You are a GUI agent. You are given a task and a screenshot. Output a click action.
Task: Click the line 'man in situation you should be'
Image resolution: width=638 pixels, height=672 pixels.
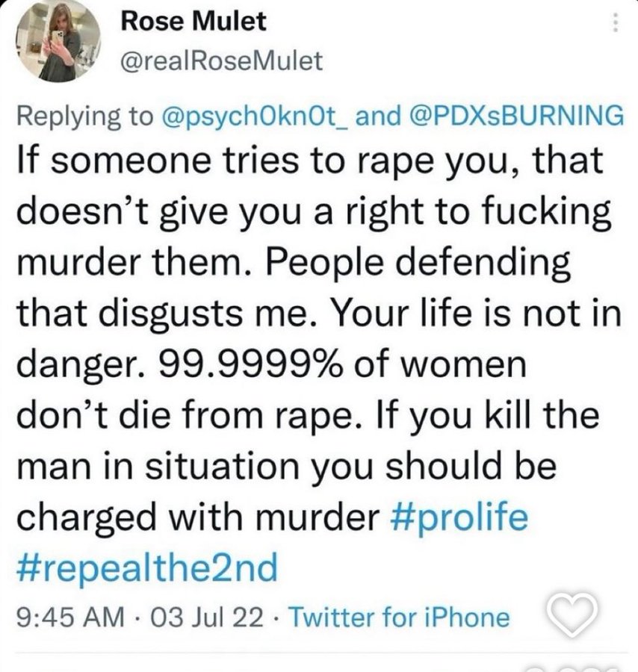coord(285,470)
